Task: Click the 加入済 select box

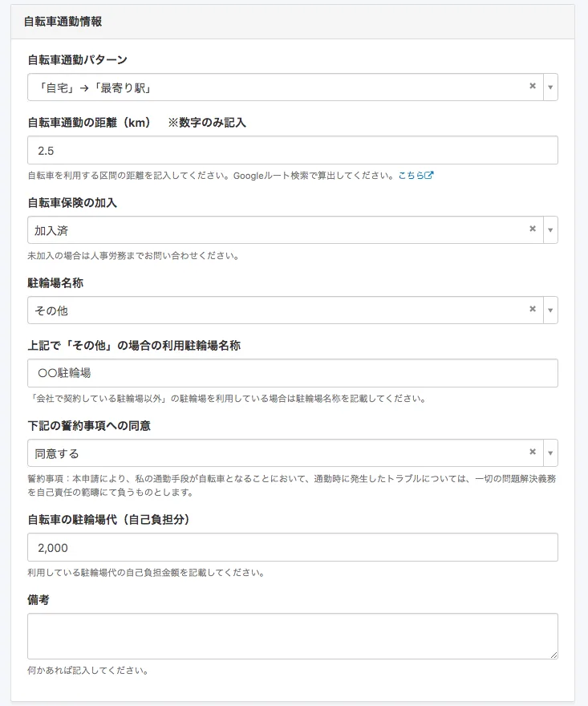Action: pos(293,229)
